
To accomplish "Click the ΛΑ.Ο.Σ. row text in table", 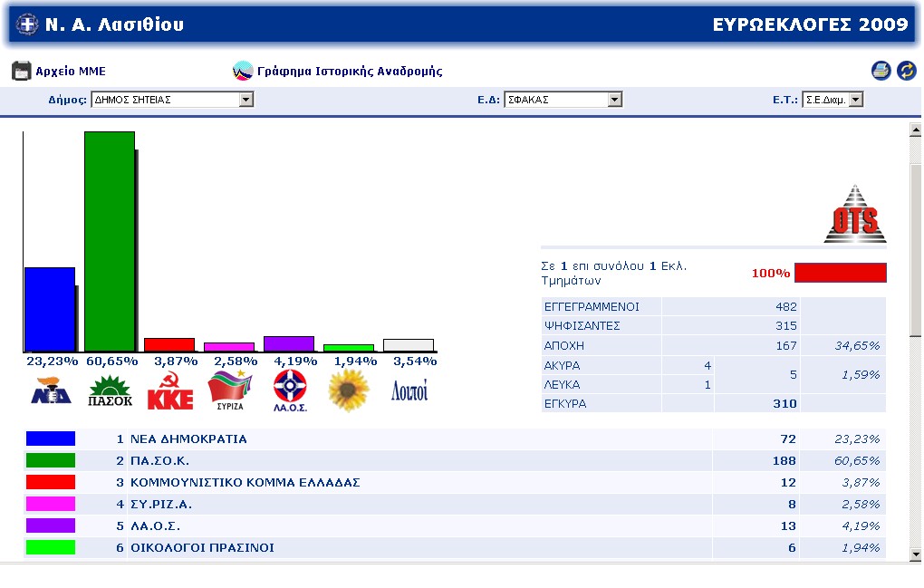I will pyautogui.click(x=155, y=526).
